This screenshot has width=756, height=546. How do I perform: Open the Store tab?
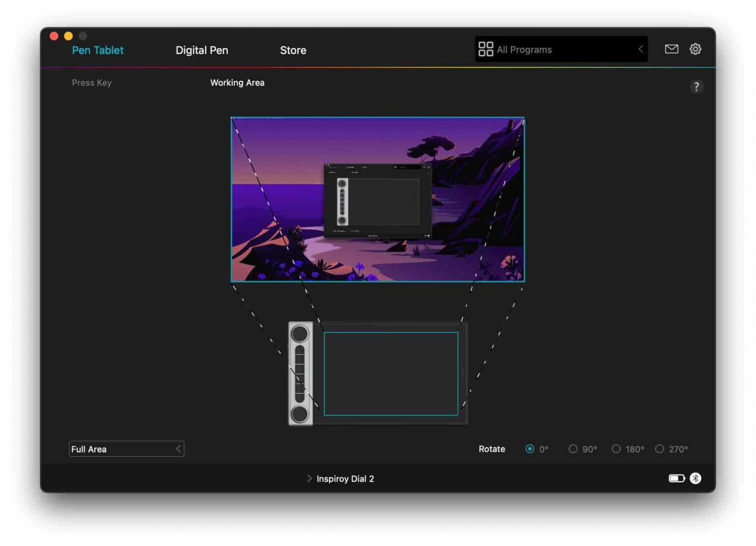click(x=293, y=50)
